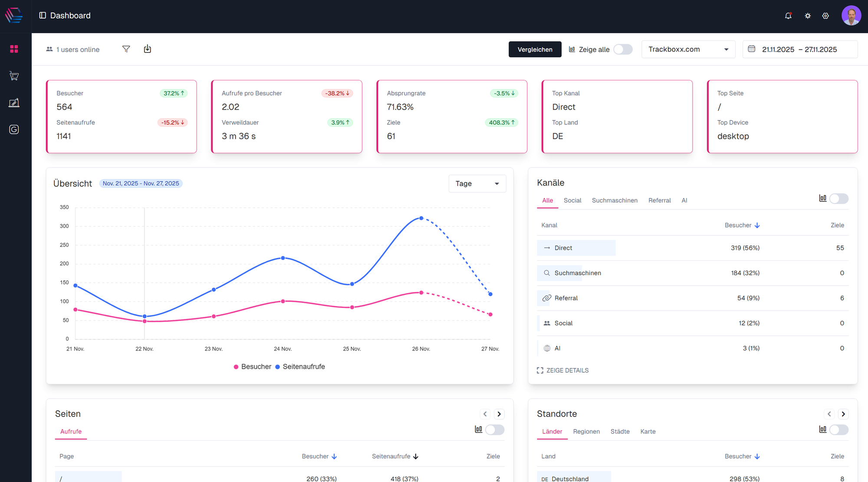Toggle the Kanäle chart view switch

838,199
